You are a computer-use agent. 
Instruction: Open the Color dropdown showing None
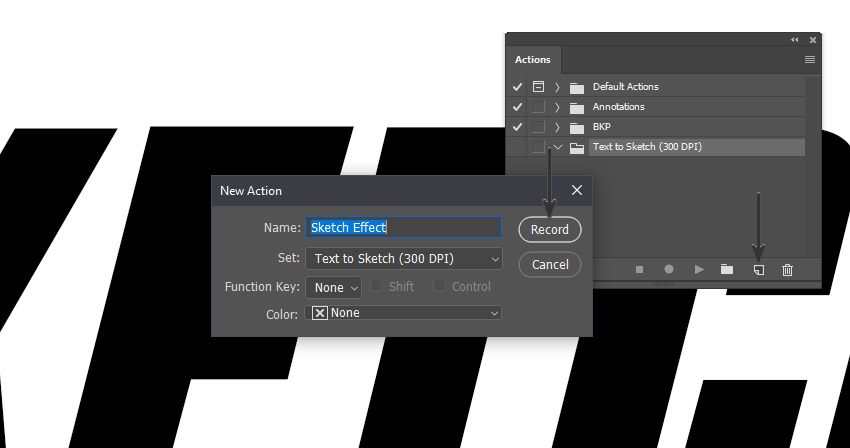(x=403, y=313)
